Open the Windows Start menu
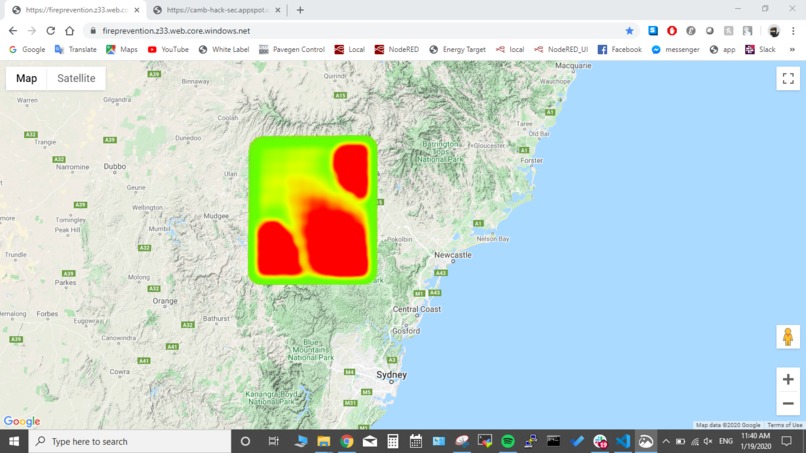Image resolution: width=806 pixels, height=453 pixels. (x=14, y=441)
